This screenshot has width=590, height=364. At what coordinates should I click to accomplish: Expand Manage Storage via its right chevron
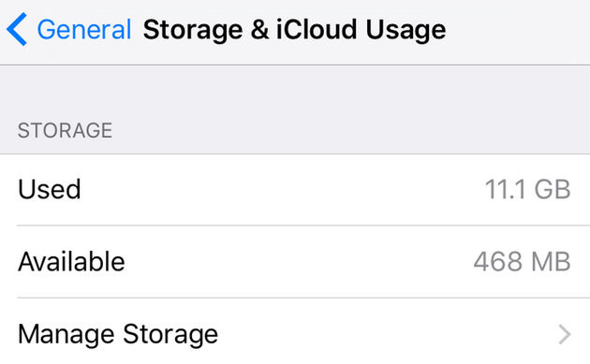pyautogui.click(x=565, y=334)
